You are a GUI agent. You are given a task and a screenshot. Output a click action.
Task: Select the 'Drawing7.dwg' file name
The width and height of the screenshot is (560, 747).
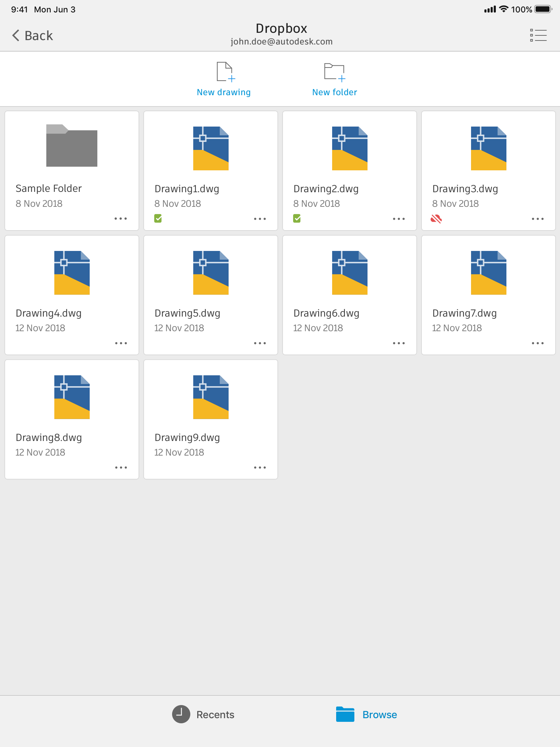pyautogui.click(x=464, y=313)
